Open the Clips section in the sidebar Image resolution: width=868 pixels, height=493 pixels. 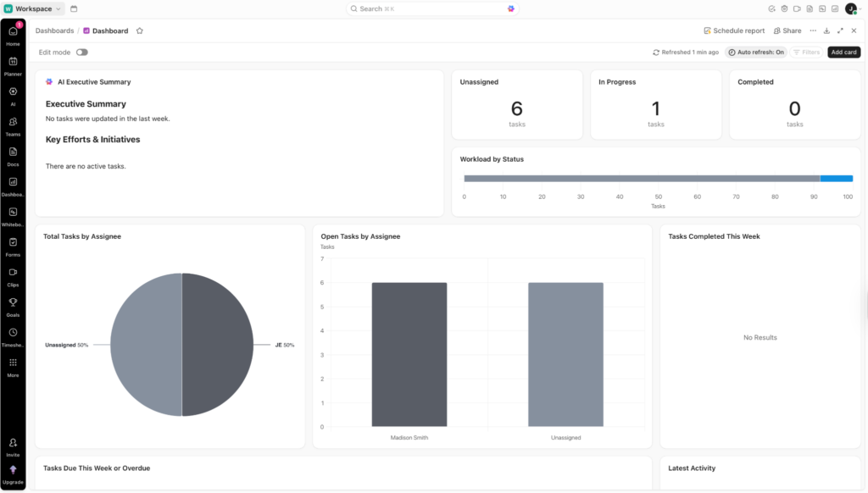click(x=12, y=272)
